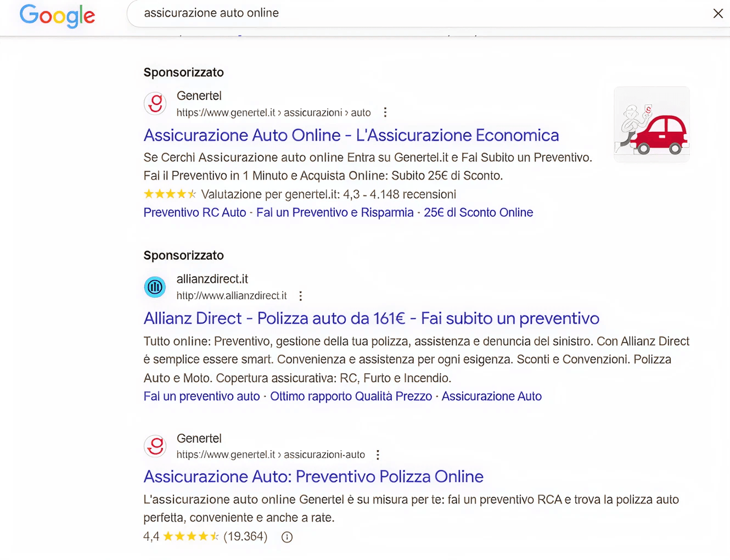The width and height of the screenshot is (730, 560).
Task: Click the 'Assicurazione Auto' sitelink under Allianz
Action: pyautogui.click(x=491, y=396)
